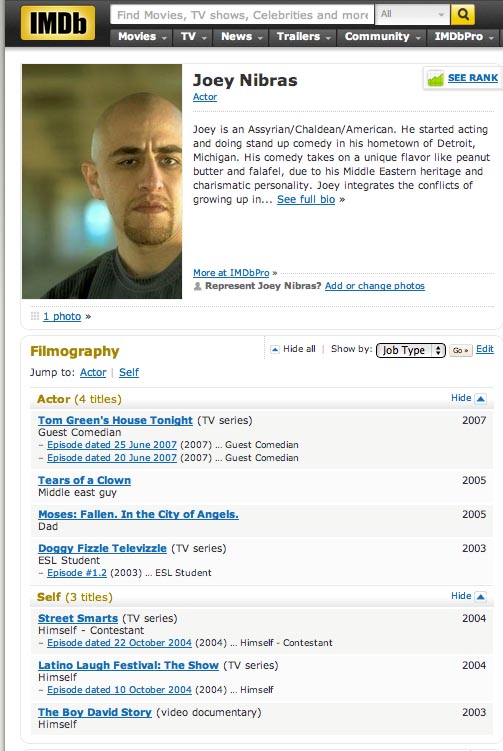503x751 pixels.
Task: Click the green SEE RANK chart icon
Action: tap(435, 78)
